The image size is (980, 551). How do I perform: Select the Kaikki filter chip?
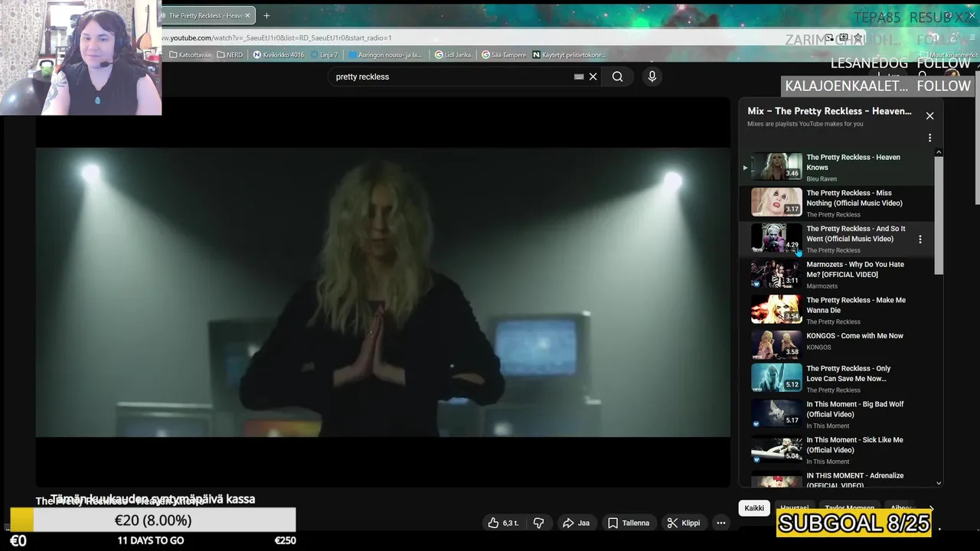[x=754, y=508]
